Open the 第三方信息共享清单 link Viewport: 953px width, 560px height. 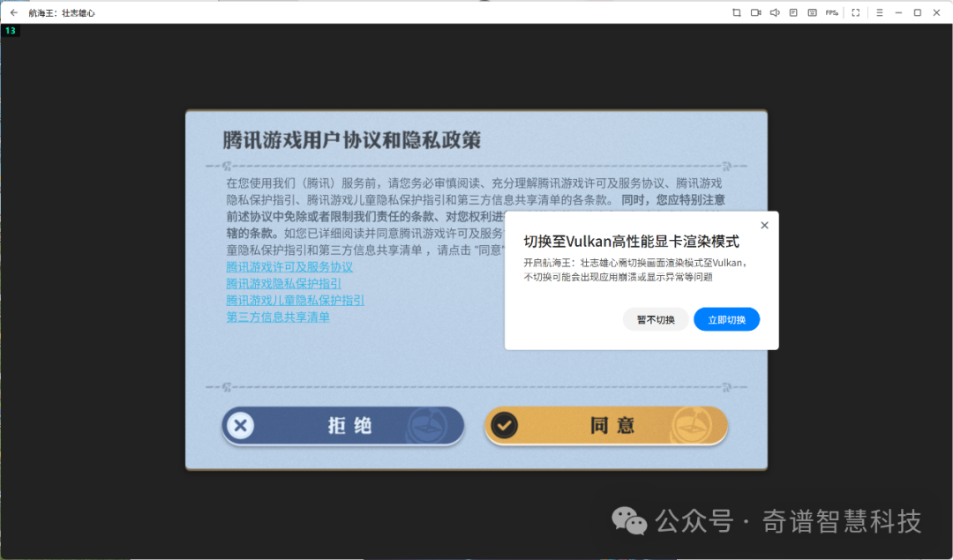click(x=278, y=317)
